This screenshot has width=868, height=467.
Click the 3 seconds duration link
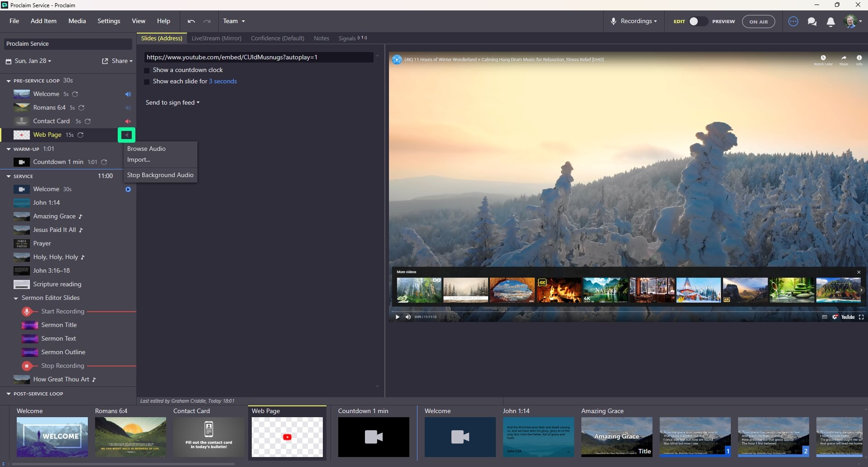(223, 82)
